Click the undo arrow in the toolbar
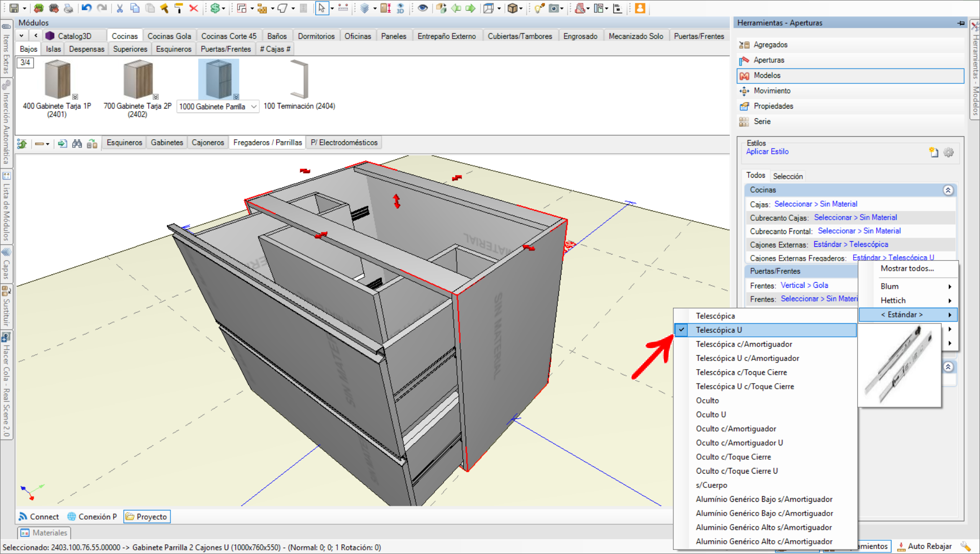This screenshot has width=980, height=554. [86, 8]
